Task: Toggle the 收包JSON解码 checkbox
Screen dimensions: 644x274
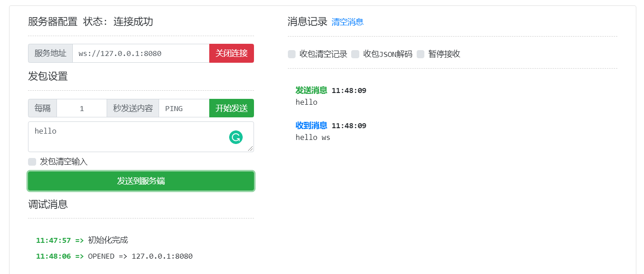Action: (x=355, y=54)
